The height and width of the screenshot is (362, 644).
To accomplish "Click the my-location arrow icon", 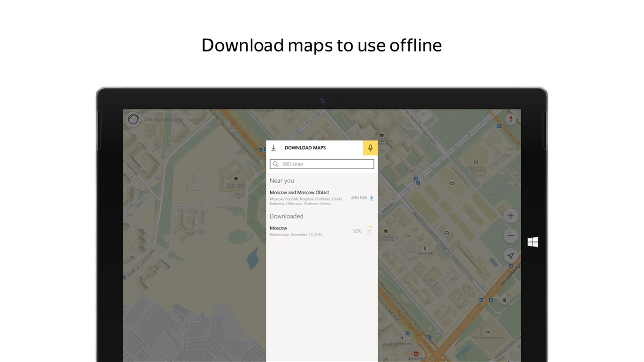I will [x=511, y=255].
